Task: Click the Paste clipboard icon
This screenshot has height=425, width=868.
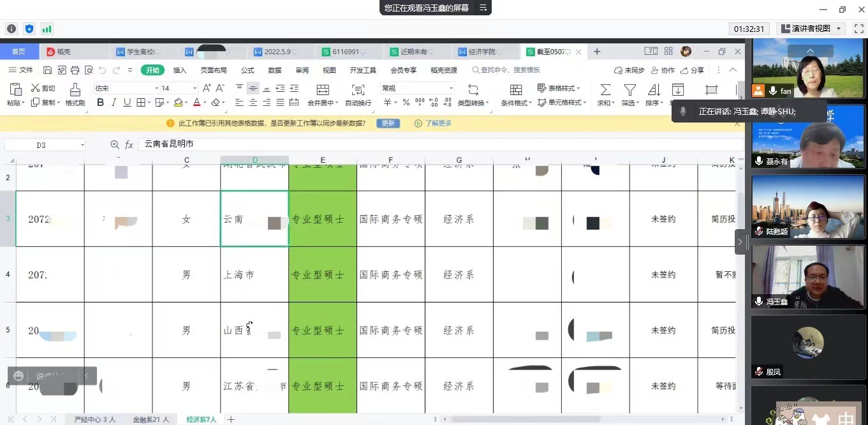Action: tap(15, 89)
